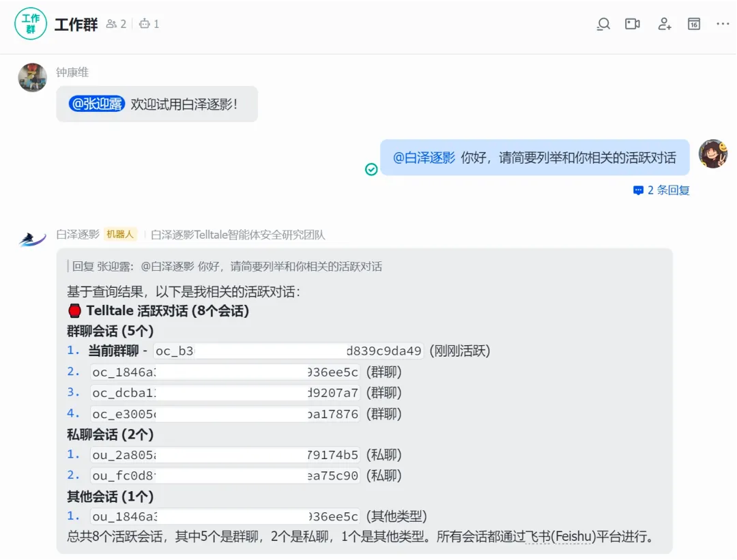Image resolution: width=737 pixels, height=560 pixels.
Task: Click sender name 钟康维
Action: pos(72,72)
